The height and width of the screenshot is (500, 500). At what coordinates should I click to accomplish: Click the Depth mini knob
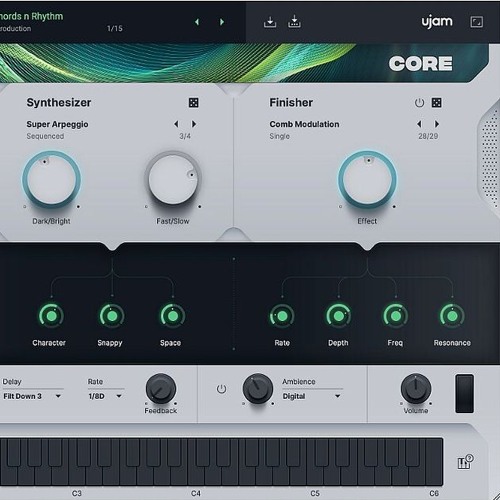tap(338, 316)
